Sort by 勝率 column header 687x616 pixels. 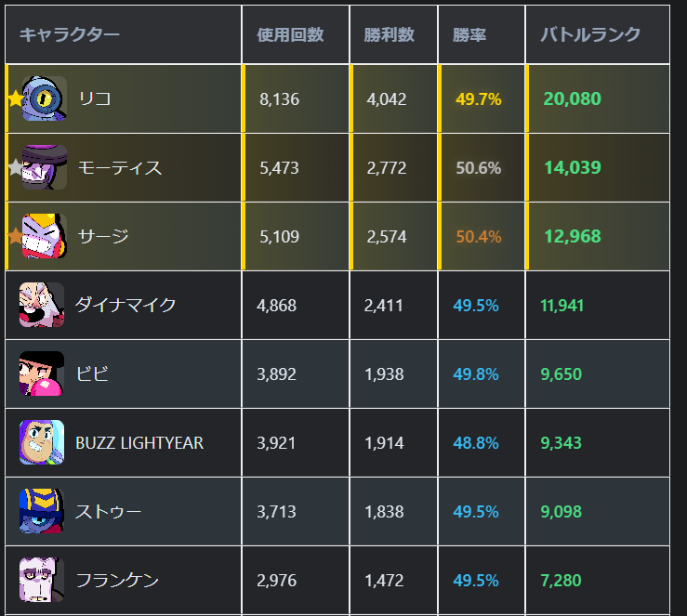click(x=469, y=34)
